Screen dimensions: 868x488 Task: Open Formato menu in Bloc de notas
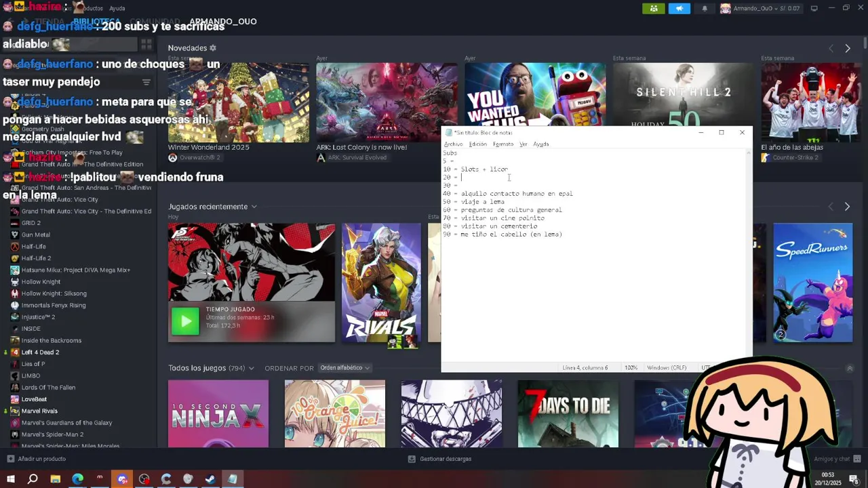coord(503,144)
